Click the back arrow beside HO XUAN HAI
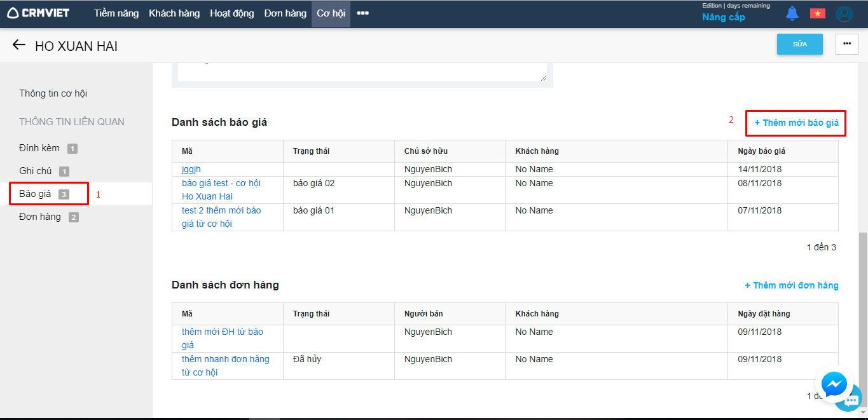This screenshot has height=420, width=868. pyautogui.click(x=19, y=45)
